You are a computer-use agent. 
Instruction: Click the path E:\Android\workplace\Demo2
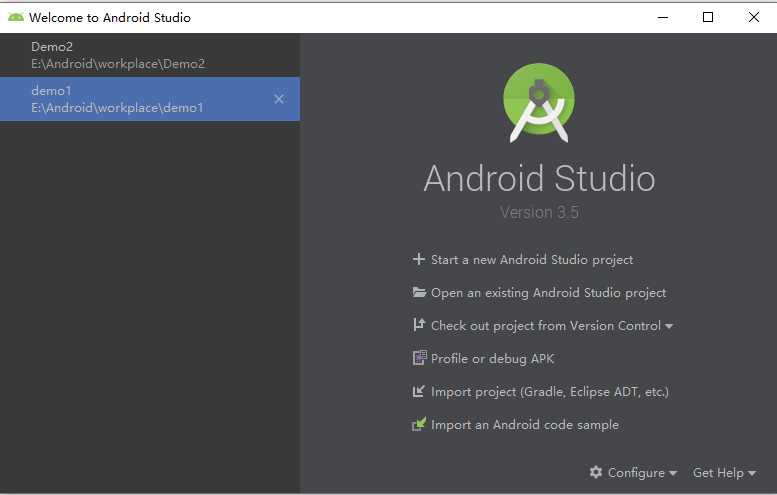point(118,64)
